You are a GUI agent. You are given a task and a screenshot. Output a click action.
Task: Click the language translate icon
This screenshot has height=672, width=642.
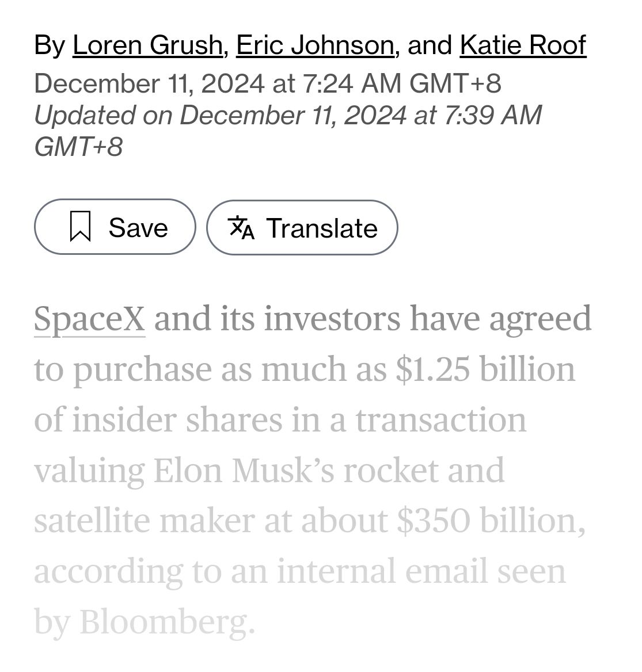[x=241, y=227]
